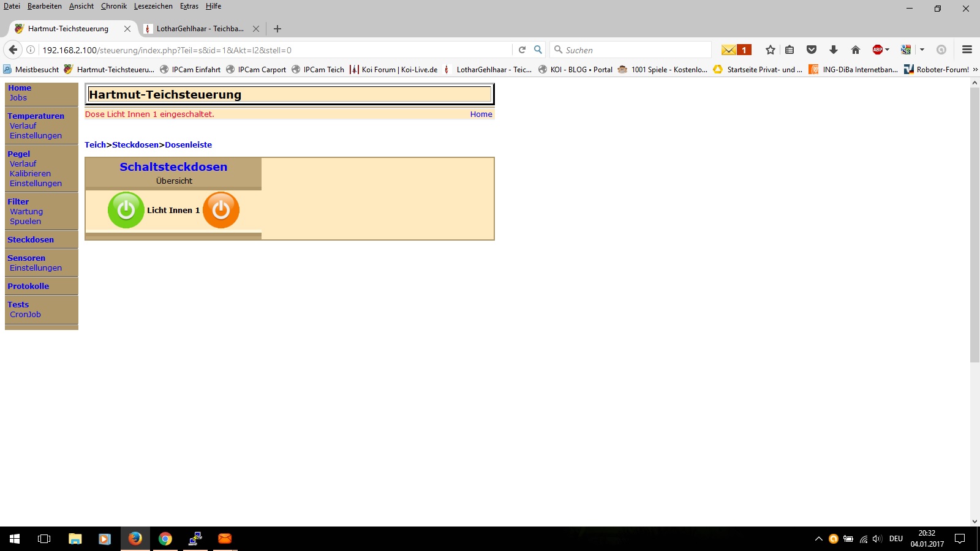Click the mail notification icon
This screenshot has height=551, width=980.
pyautogui.click(x=736, y=50)
